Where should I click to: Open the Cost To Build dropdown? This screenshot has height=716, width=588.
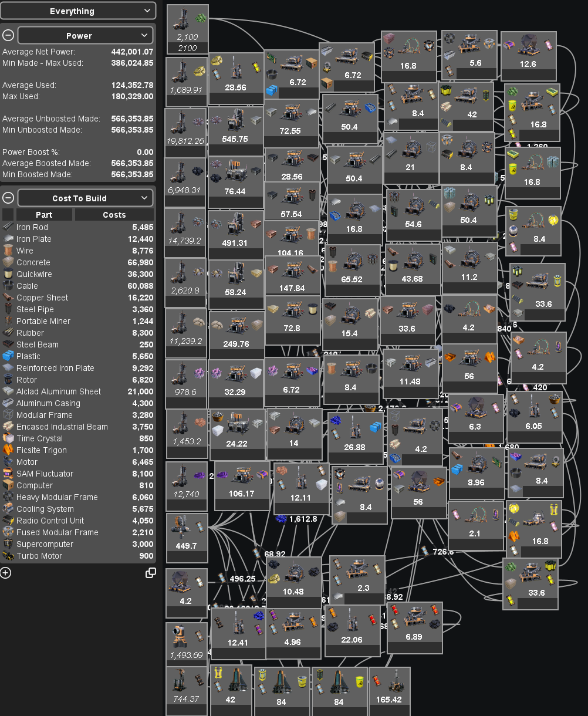86,198
